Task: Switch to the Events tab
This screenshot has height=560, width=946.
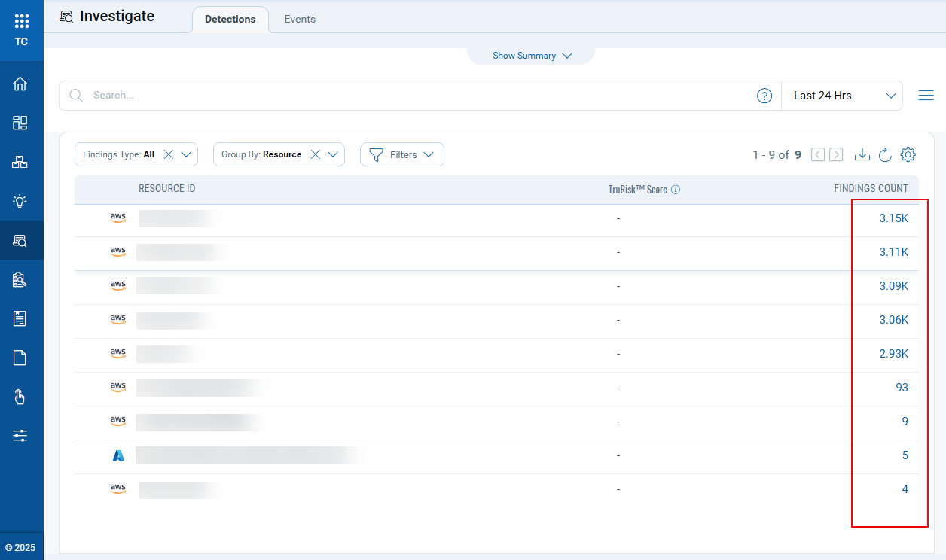Action: click(x=300, y=19)
